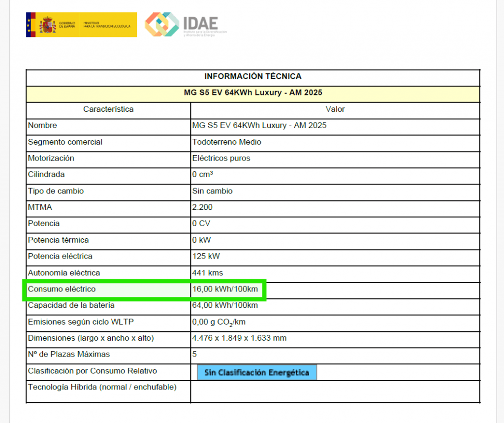Click the 'Cilindrada' label
This screenshot has width=504, height=423.
coord(46,174)
